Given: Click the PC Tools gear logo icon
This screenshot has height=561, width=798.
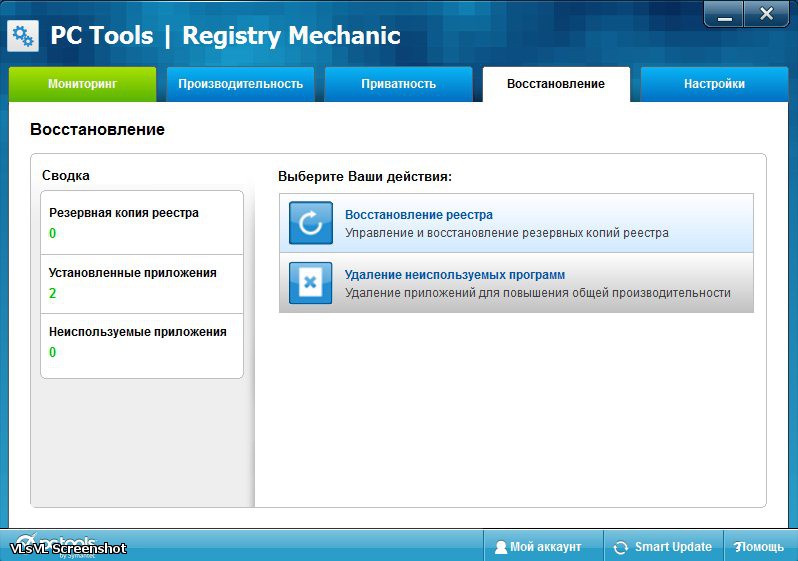Looking at the screenshot, I should coord(23,36).
